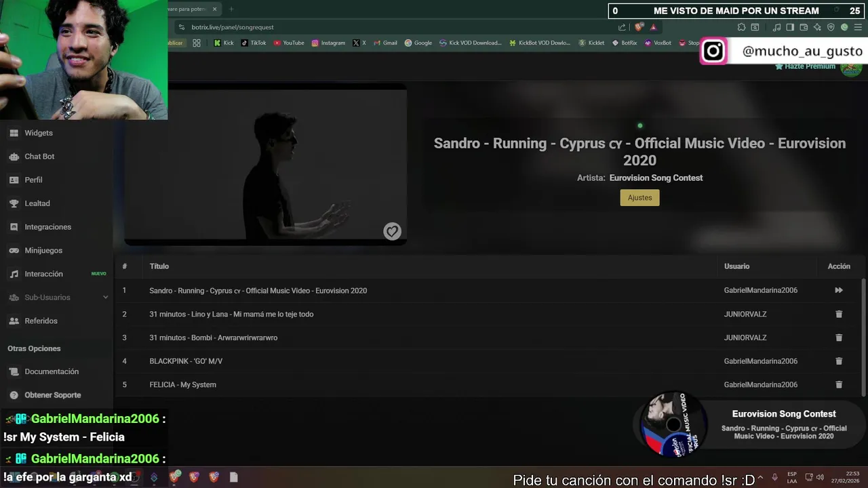
Task: Select "BLACKPINK - 'GO' M/V" row title
Action: (186, 361)
